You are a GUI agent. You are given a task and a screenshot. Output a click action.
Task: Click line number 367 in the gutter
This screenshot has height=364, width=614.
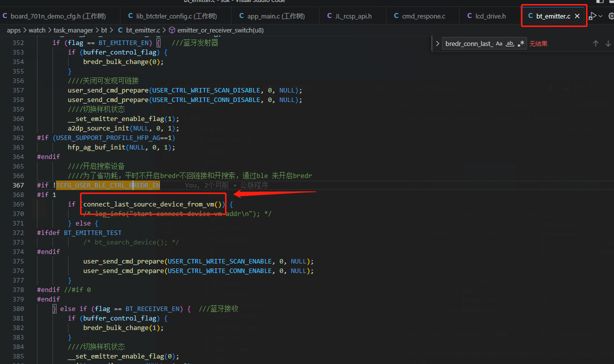point(18,185)
